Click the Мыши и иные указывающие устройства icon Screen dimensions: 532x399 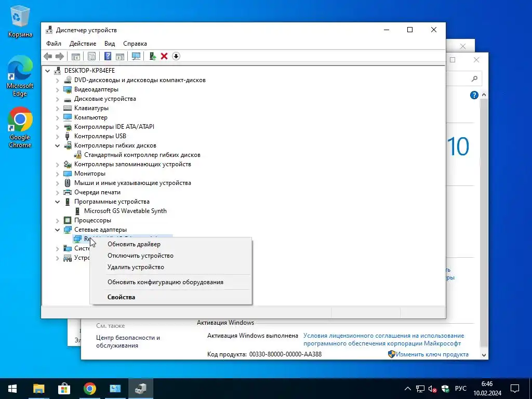[68, 183]
